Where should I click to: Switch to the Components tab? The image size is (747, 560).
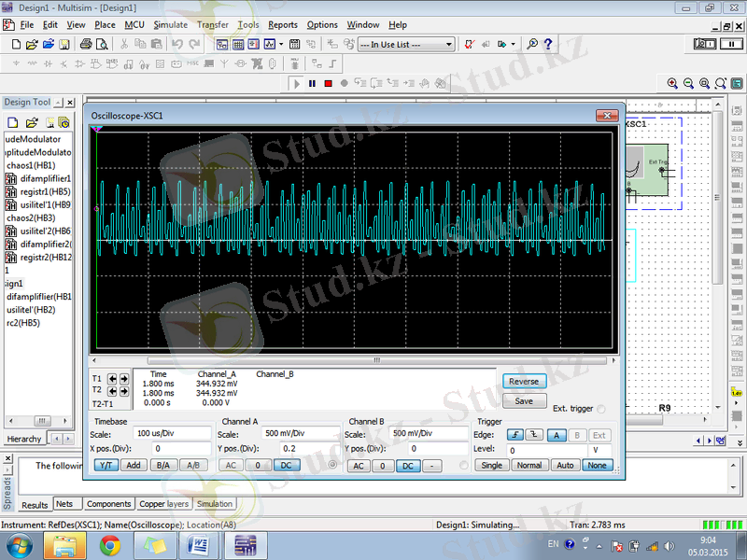tap(108, 504)
